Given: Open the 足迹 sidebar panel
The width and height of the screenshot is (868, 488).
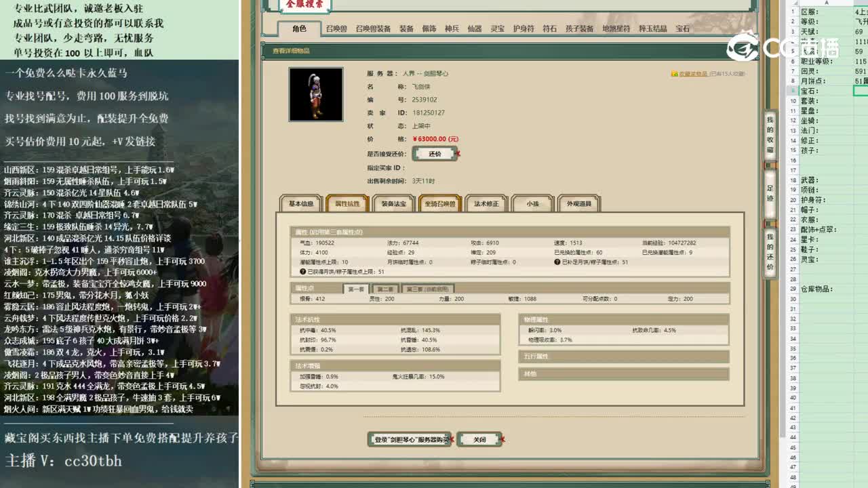Looking at the screenshot, I should [768, 191].
